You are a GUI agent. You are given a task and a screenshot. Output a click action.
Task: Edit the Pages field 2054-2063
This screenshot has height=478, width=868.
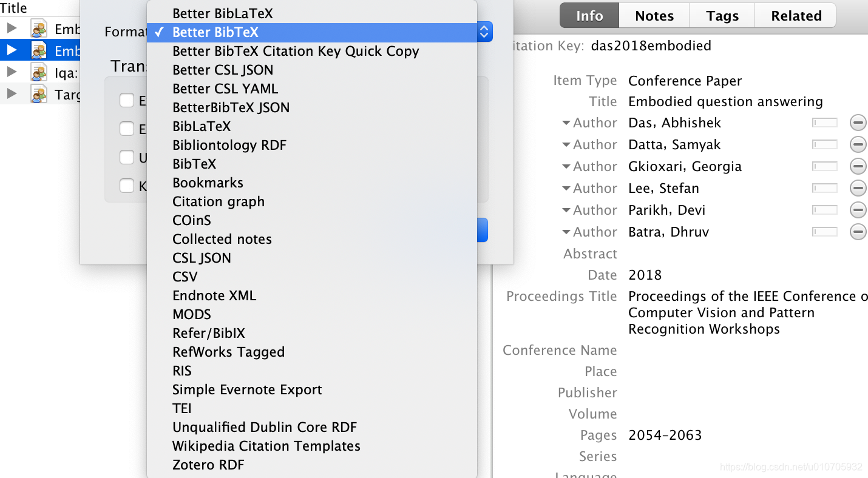[665, 435]
